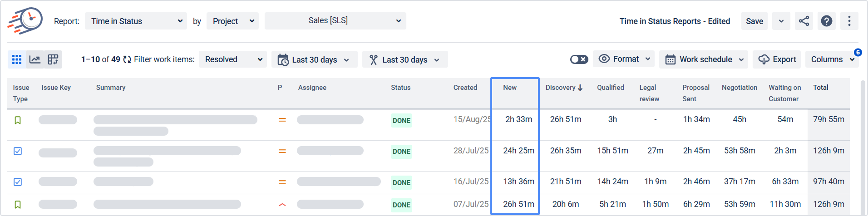The image size is (868, 216).
Task: Click the P priority column header
Action: tap(280, 88)
